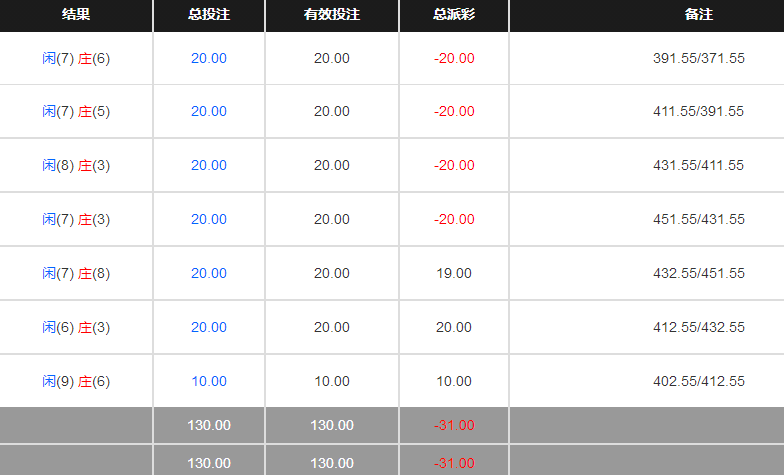Select the 闲(9) 庄(6) result
Viewport: 784px width, 475px height.
pos(76,381)
